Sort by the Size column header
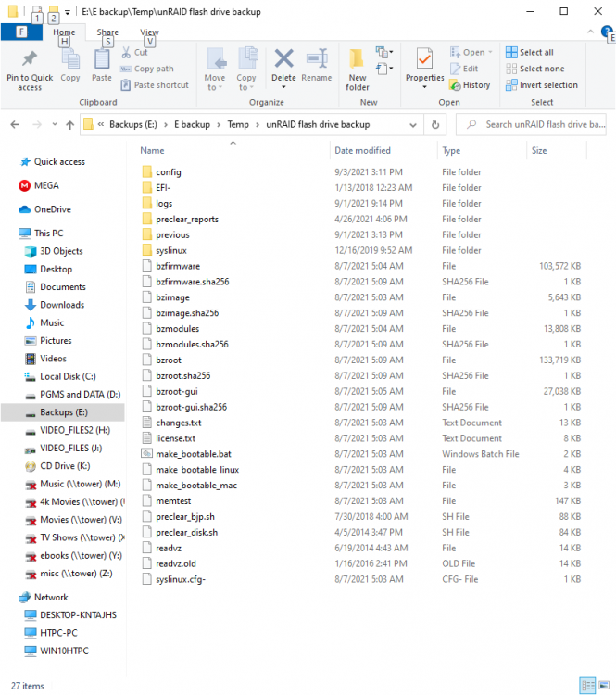This screenshot has height=695, width=616. (x=539, y=150)
